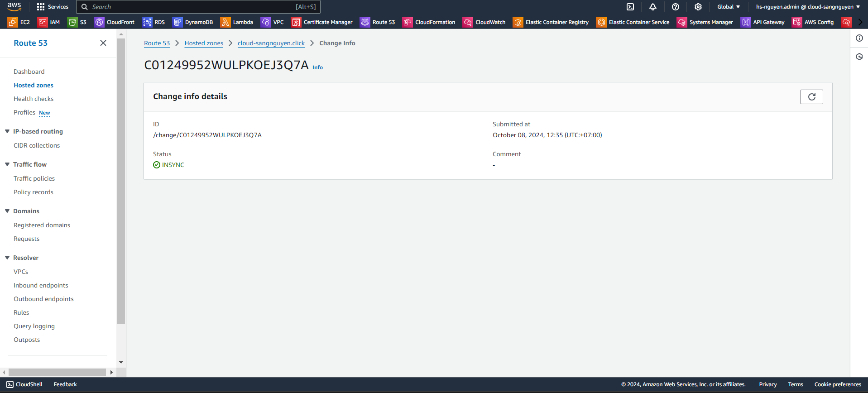Close the Route 53 navigation panel
Screen dimensions: 868x393
click(103, 43)
